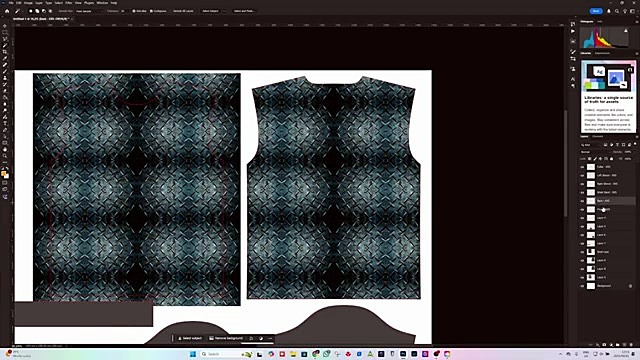Open the File menu
Viewport: 640px width, 360px height.
click(x=11, y=3)
